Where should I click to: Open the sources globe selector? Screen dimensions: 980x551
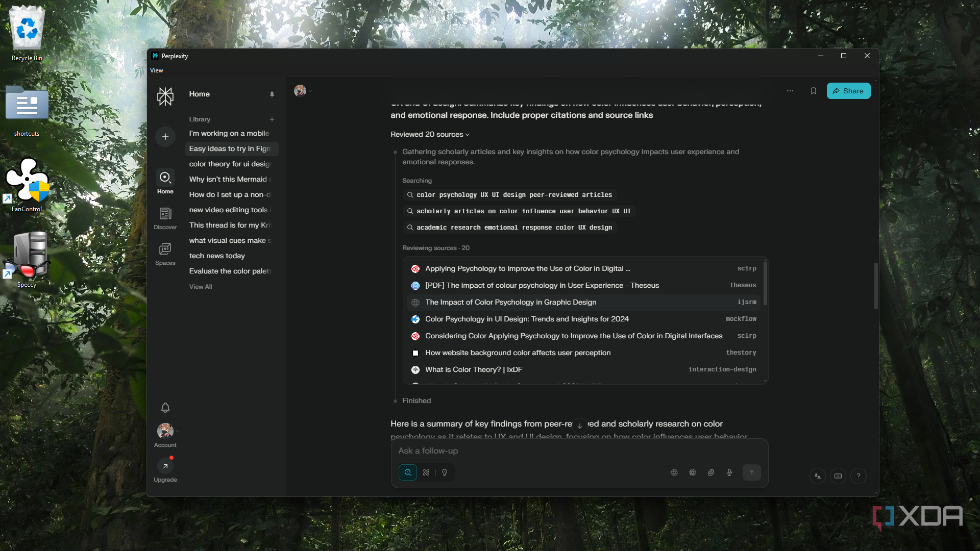pos(674,472)
